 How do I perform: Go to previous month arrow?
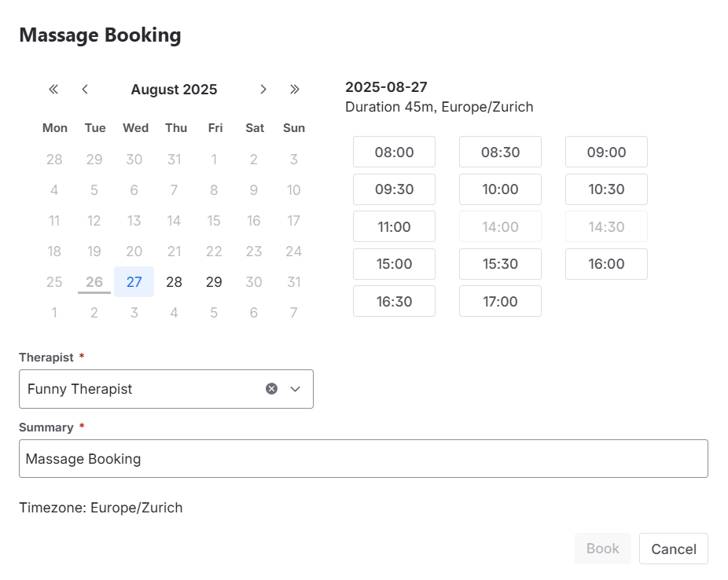pos(85,90)
